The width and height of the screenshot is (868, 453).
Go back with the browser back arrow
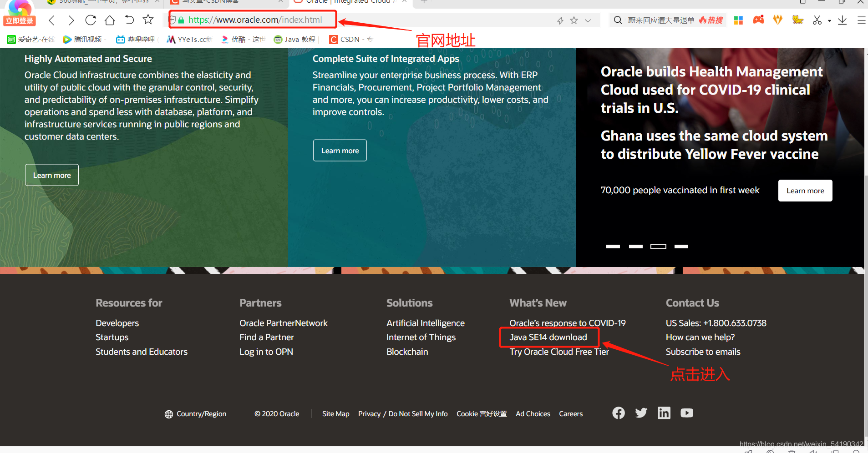[x=51, y=20]
